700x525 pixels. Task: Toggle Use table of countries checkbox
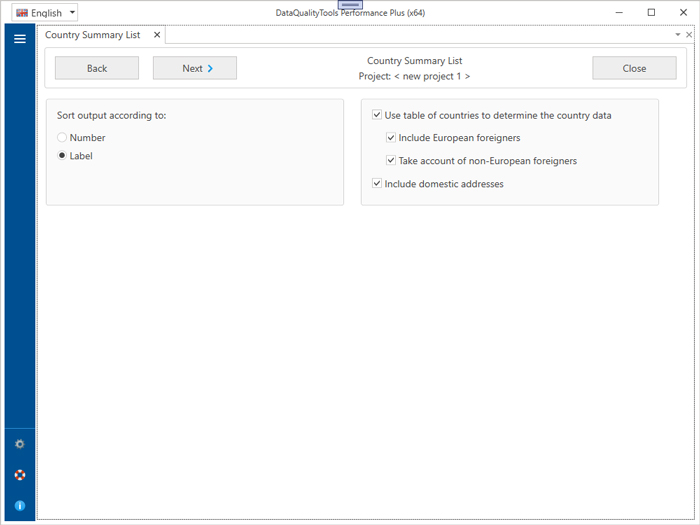[377, 116]
